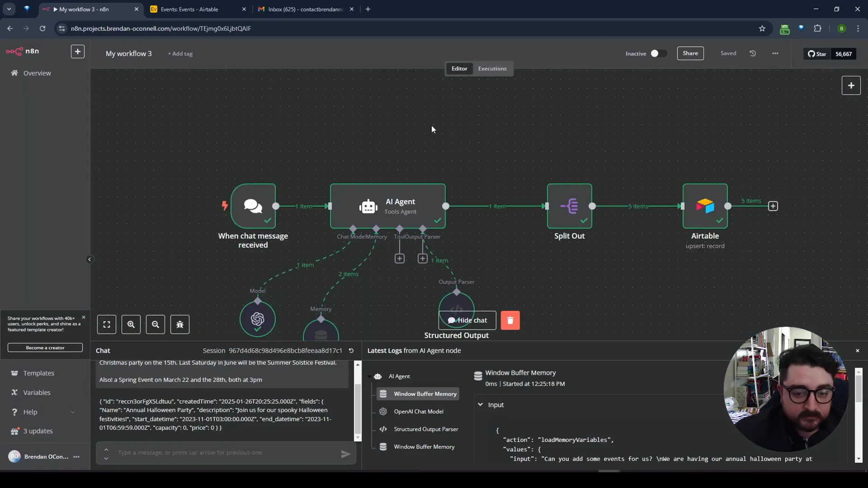Open the Brendan OCon user options menu

point(76,457)
